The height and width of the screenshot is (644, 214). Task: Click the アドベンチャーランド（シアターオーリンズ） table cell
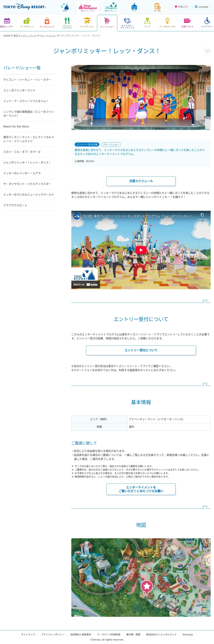coord(169,419)
